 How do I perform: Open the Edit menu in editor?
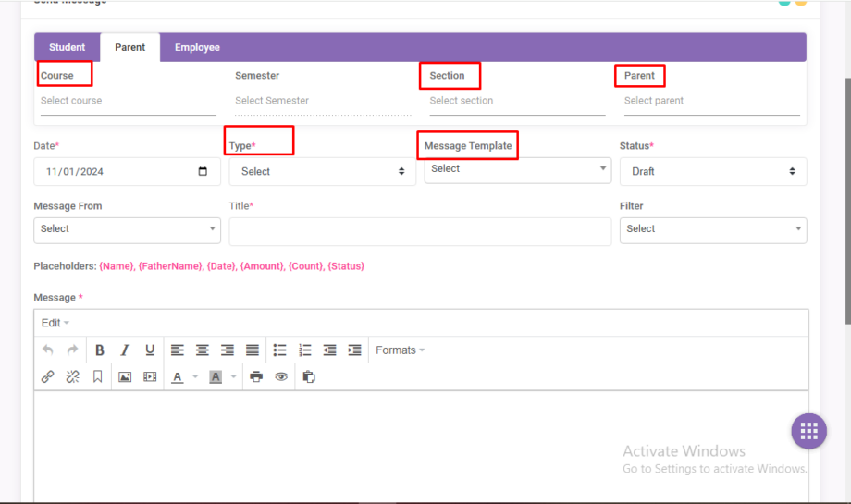tap(55, 323)
